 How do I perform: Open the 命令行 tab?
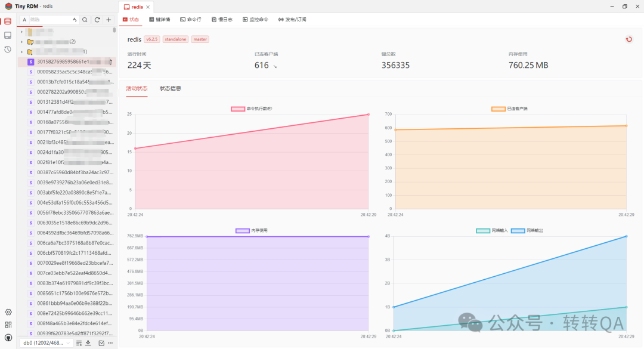point(191,20)
